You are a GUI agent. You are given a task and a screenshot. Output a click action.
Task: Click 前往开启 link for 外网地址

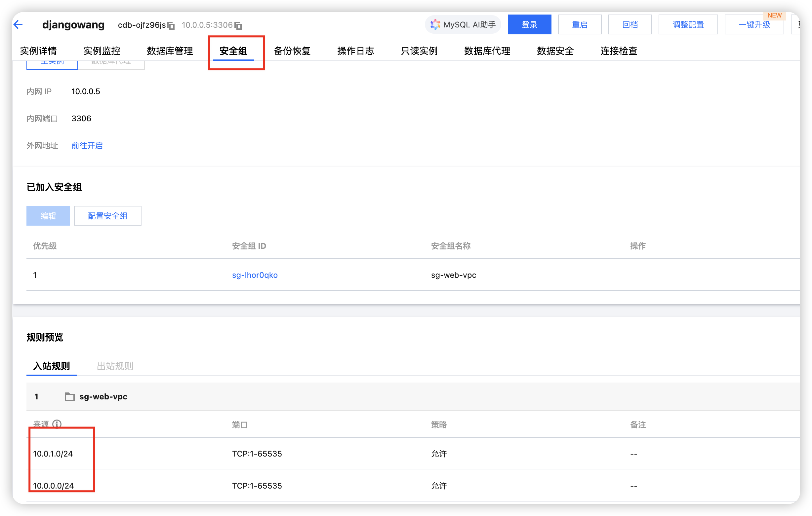(x=87, y=146)
